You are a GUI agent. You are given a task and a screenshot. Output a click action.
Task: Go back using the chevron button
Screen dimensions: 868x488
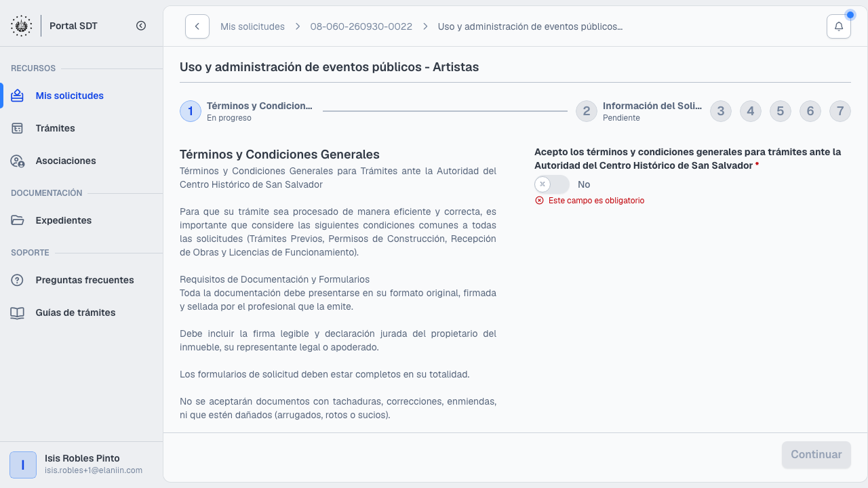197,26
